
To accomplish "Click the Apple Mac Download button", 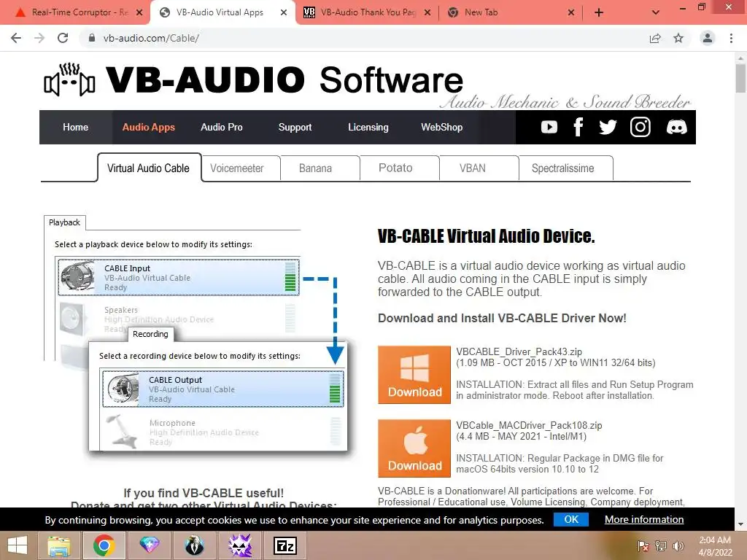I will click(x=414, y=448).
